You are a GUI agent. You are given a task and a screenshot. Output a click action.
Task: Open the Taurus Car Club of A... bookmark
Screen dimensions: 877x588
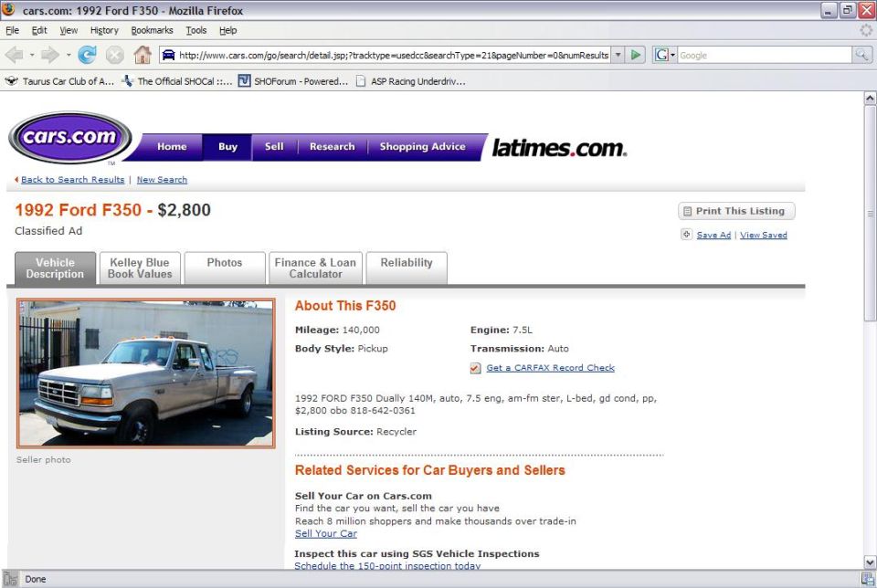coord(59,81)
